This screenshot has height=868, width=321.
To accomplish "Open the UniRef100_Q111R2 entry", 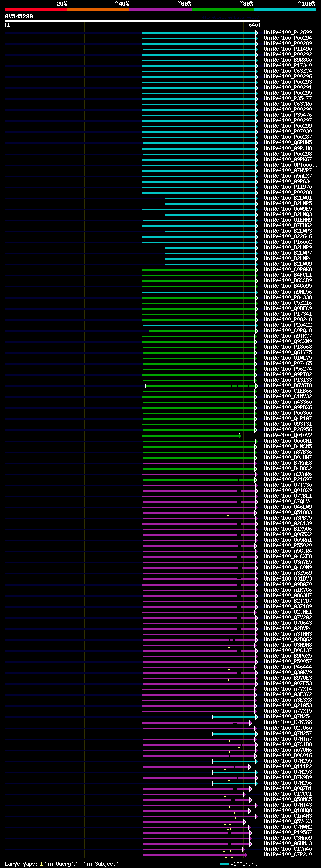I will pyautogui.click(x=288, y=766).
